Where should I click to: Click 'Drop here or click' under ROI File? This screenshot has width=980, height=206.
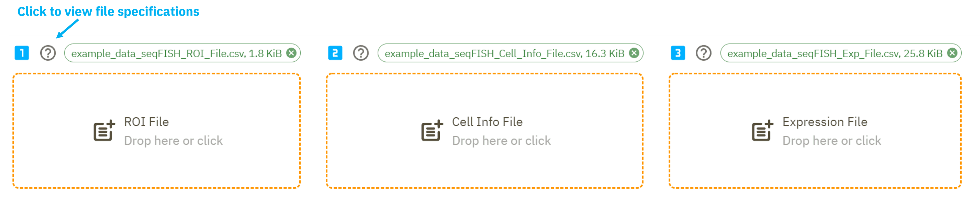pyautogui.click(x=174, y=141)
